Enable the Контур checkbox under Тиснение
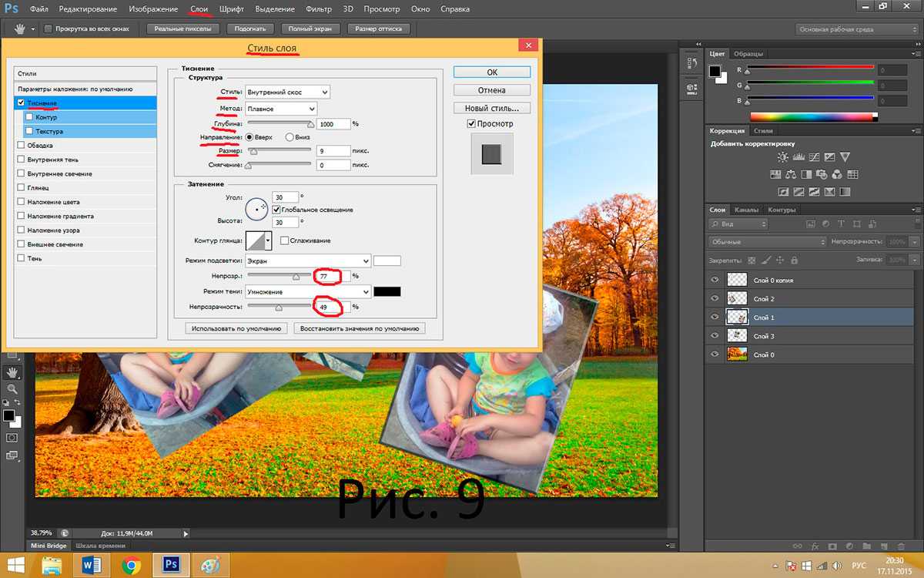The width and height of the screenshot is (924, 578). click(x=29, y=117)
